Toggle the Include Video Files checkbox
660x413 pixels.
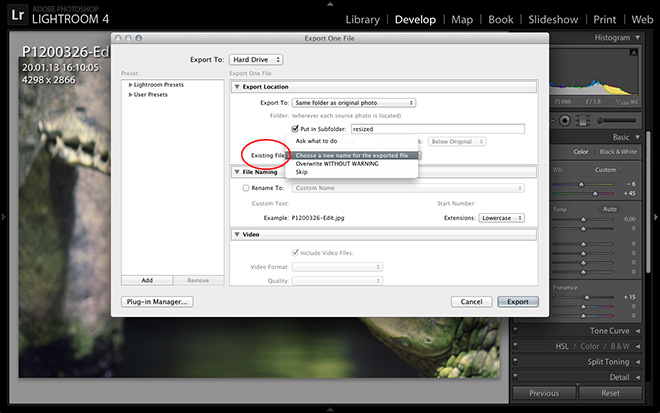[x=295, y=251]
